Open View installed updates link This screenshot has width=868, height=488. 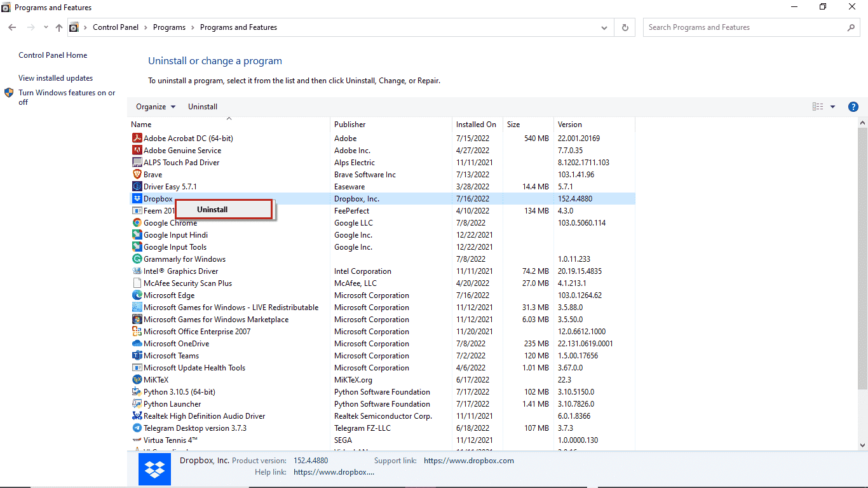coord(55,78)
